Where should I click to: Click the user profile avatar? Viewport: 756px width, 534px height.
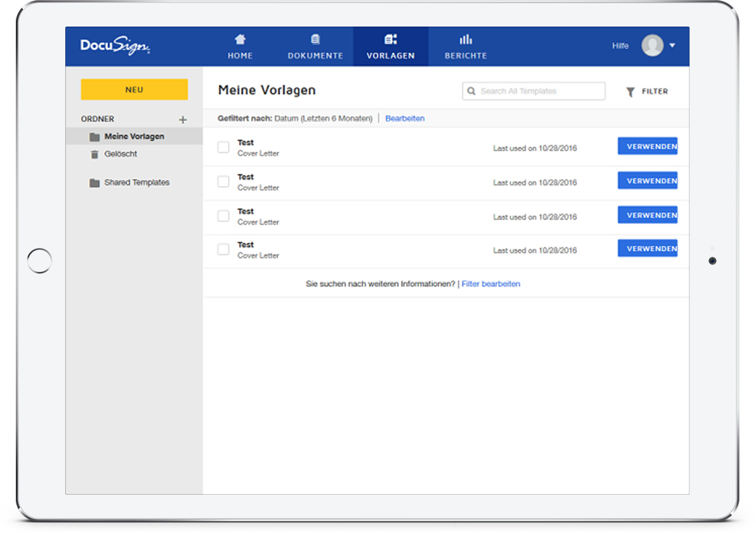pyautogui.click(x=652, y=46)
